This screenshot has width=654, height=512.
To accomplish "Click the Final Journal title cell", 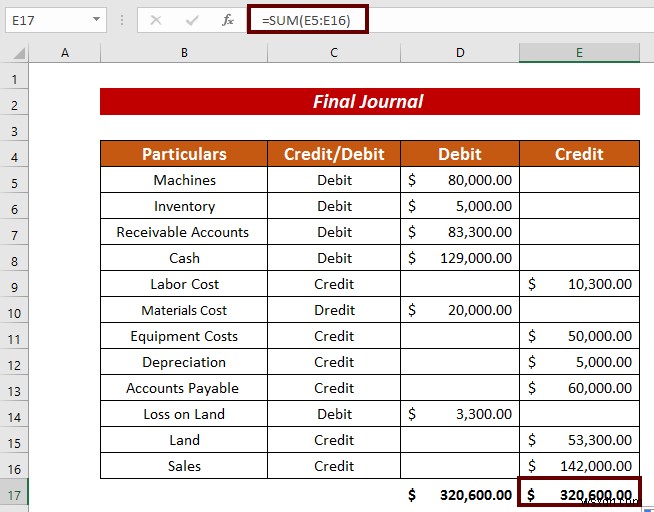I will tap(370, 101).
